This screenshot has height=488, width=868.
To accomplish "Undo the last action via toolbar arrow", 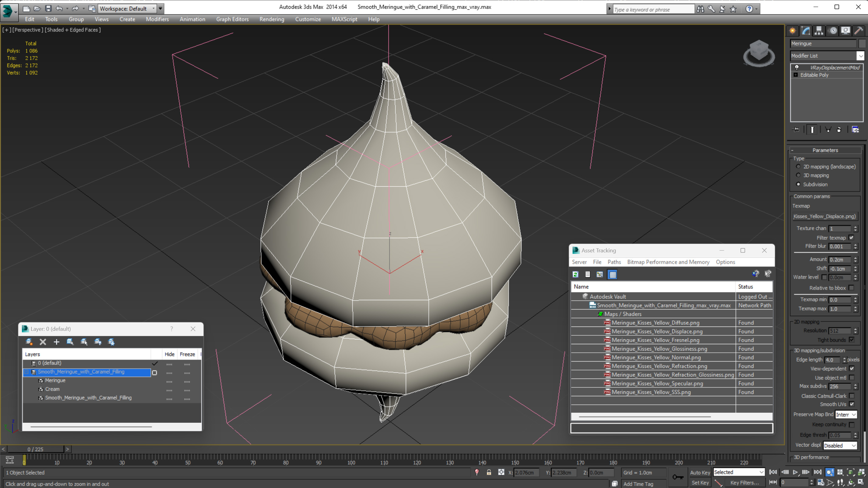I will [59, 9].
